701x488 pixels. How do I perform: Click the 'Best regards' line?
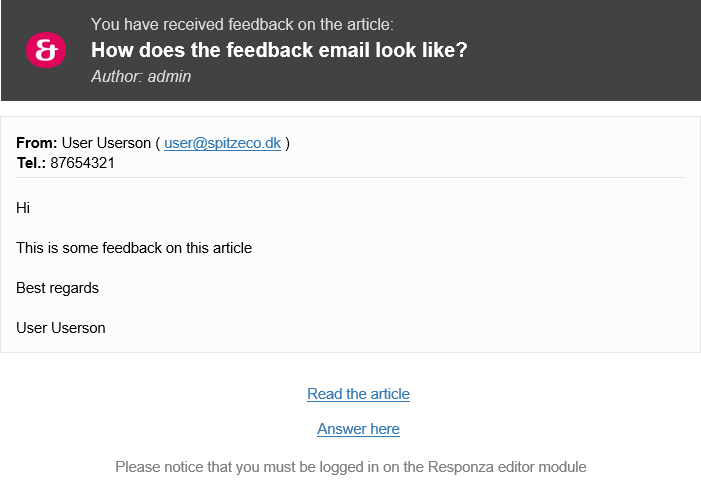point(57,288)
